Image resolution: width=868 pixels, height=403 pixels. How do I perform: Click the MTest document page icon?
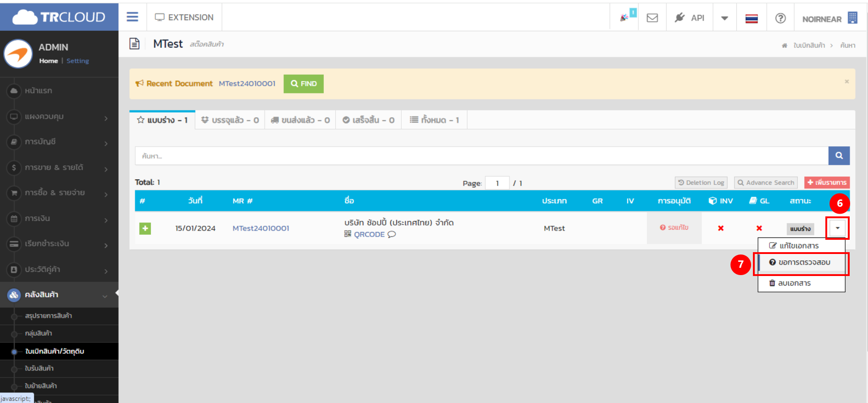click(x=134, y=44)
